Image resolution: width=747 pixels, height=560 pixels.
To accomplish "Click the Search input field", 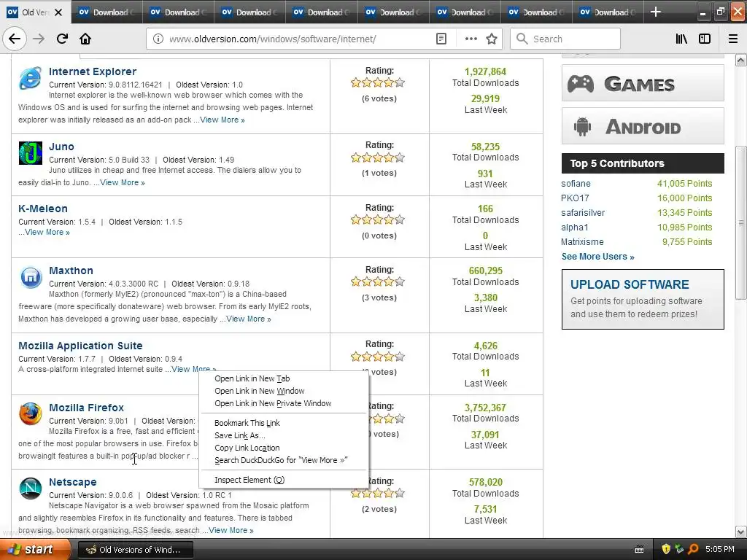I will click(x=565, y=39).
